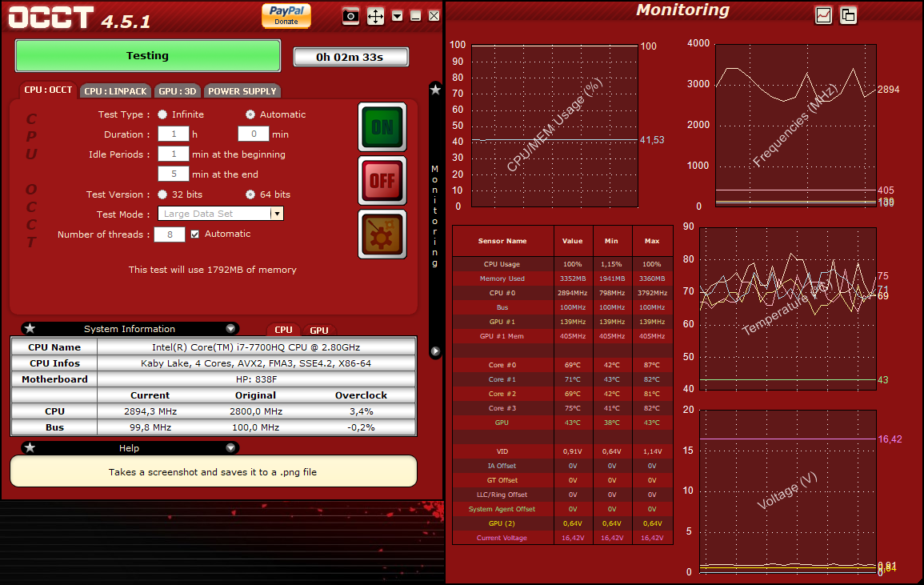Click the Min column header
The height and width of the screenshot is (585, 924).
tap(612, 241)
